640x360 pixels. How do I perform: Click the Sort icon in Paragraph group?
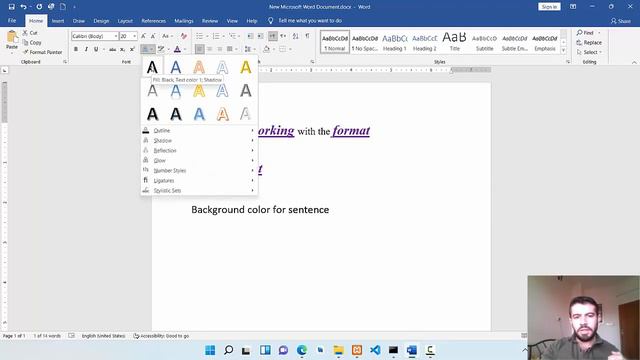(296, 36)
